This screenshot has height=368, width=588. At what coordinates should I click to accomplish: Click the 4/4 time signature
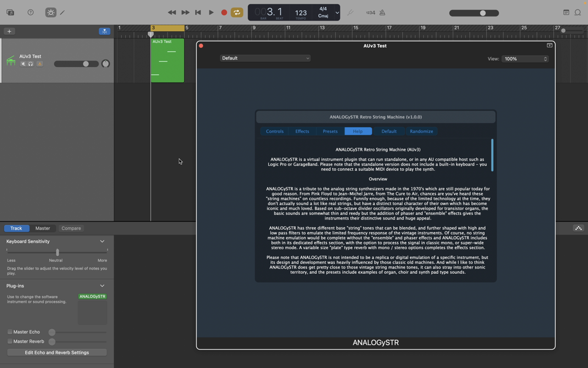[x=323, y=9]
